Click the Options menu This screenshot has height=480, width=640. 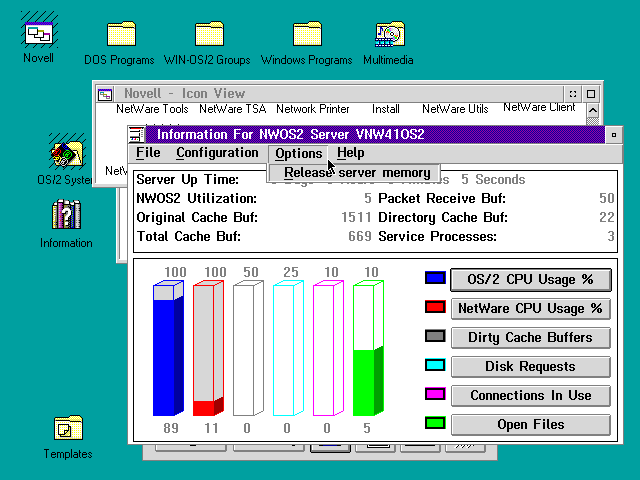click(298, 153)
